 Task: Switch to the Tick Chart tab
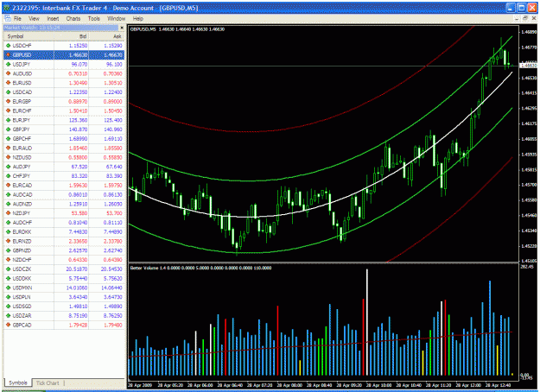point(48,383)
